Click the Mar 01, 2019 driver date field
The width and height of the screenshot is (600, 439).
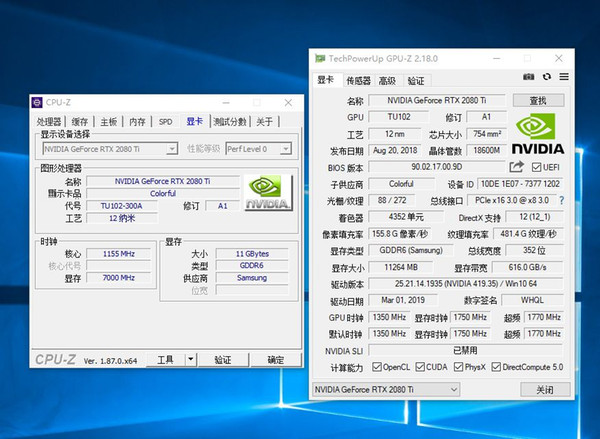[x=403, y=300]
